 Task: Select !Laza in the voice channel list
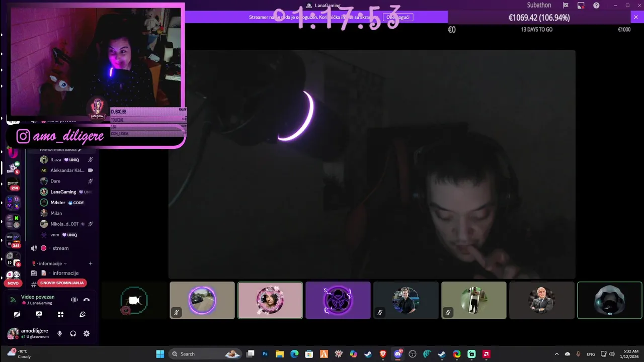click(66, 160)
